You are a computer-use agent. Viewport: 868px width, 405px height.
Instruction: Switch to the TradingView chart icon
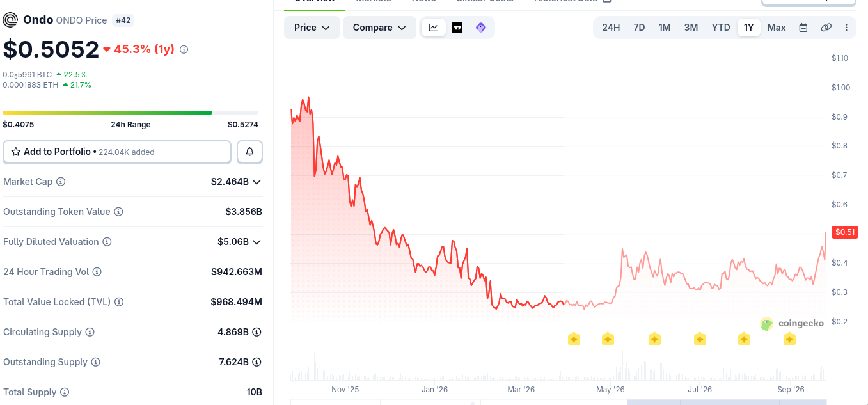tap(457, 28)
